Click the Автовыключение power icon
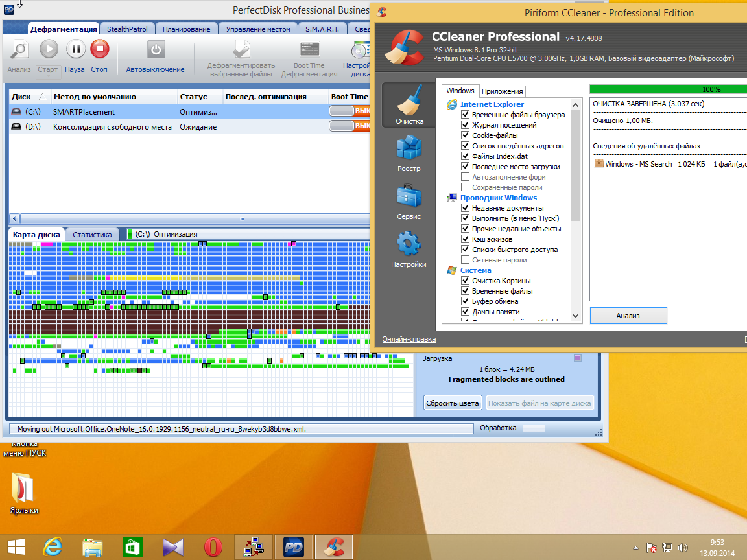The image size is (747, 560). [156, 49]
